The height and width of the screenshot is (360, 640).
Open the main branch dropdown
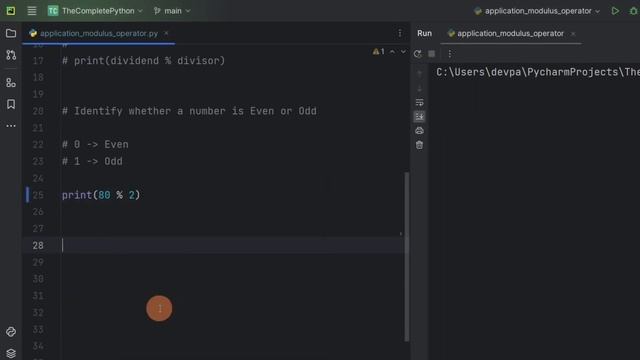172,11
